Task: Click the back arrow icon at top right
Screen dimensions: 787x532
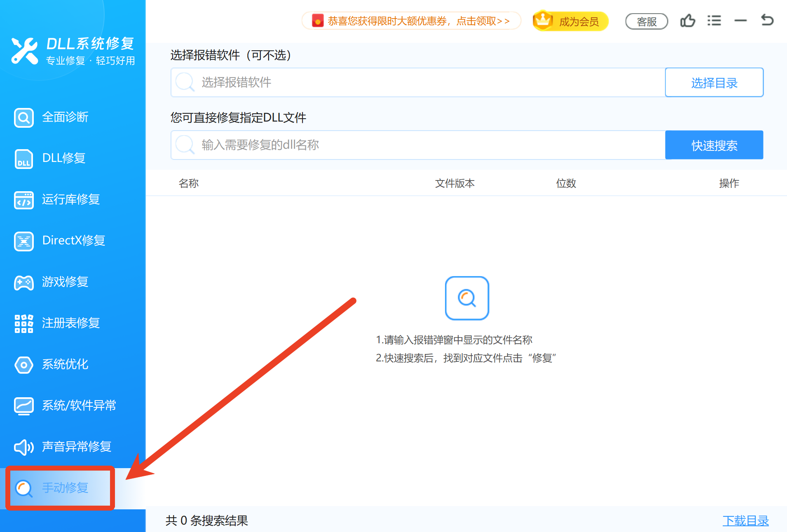Action: tap(767, 20)
